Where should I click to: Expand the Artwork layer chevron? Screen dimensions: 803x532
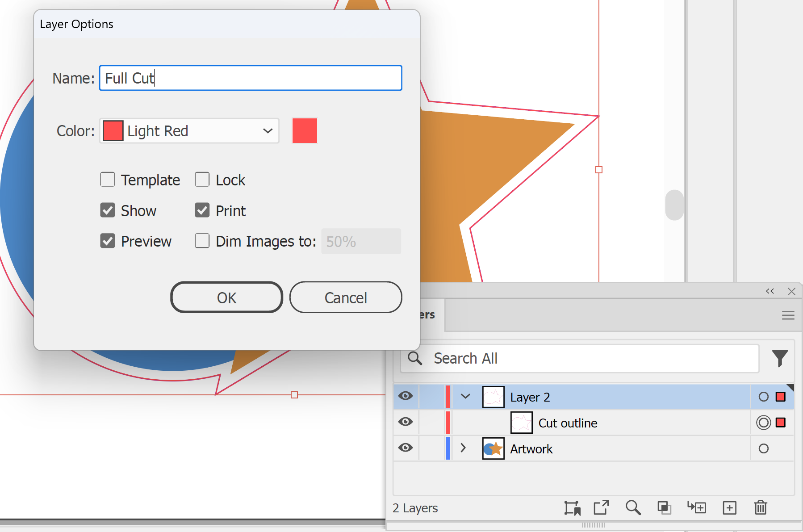[463, 448]
